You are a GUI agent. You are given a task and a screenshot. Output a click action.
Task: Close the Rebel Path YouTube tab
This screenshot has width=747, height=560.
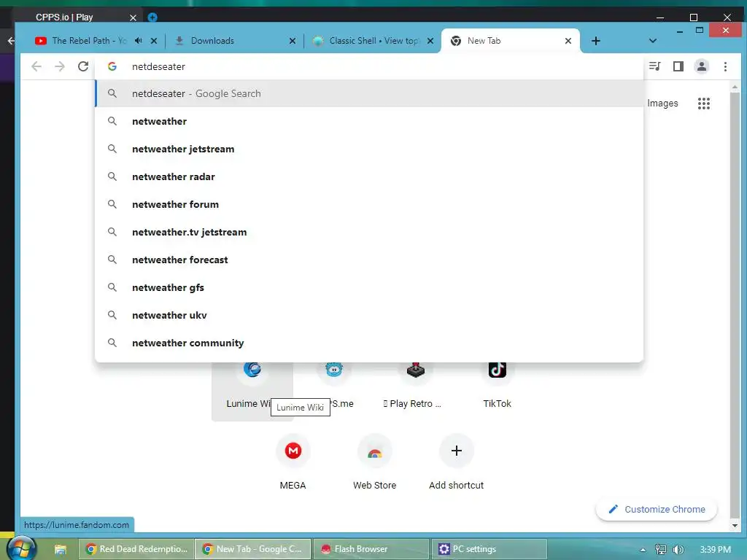(153, 41)
